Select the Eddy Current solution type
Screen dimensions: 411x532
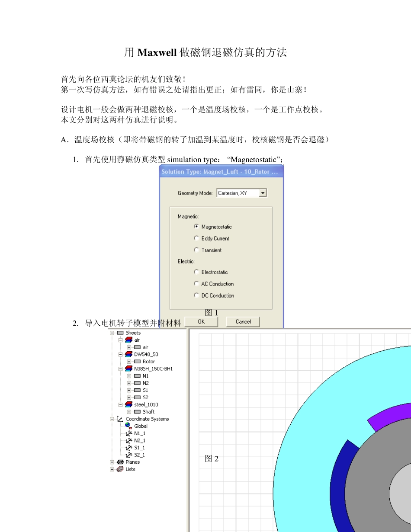196,238
